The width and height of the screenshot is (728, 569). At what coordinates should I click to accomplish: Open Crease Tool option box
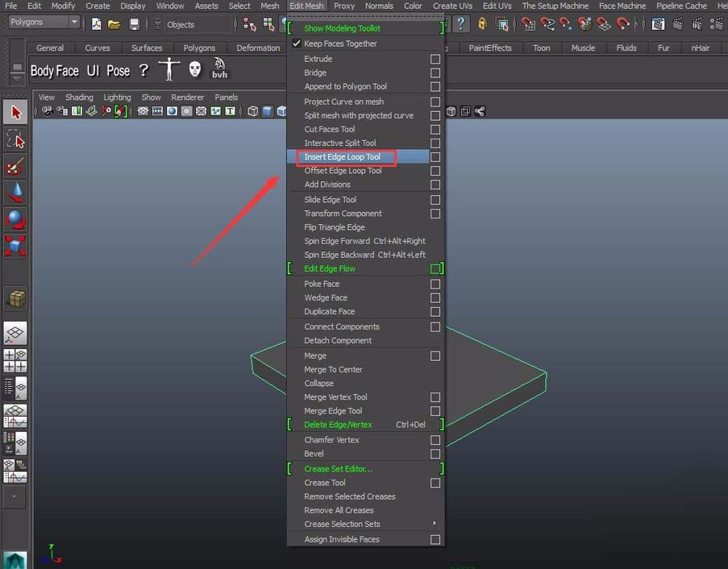click(x=435, y=483)
